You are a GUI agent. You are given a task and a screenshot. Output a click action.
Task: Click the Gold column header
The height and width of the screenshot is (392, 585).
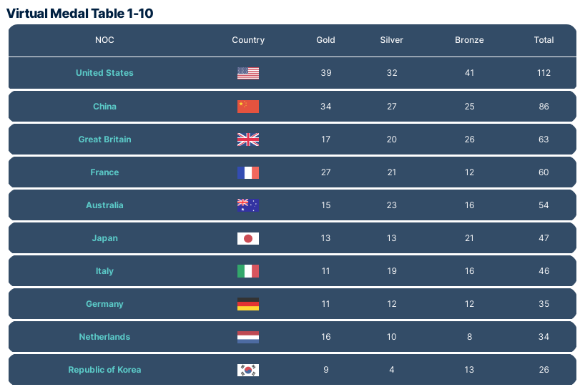point(325,40)
